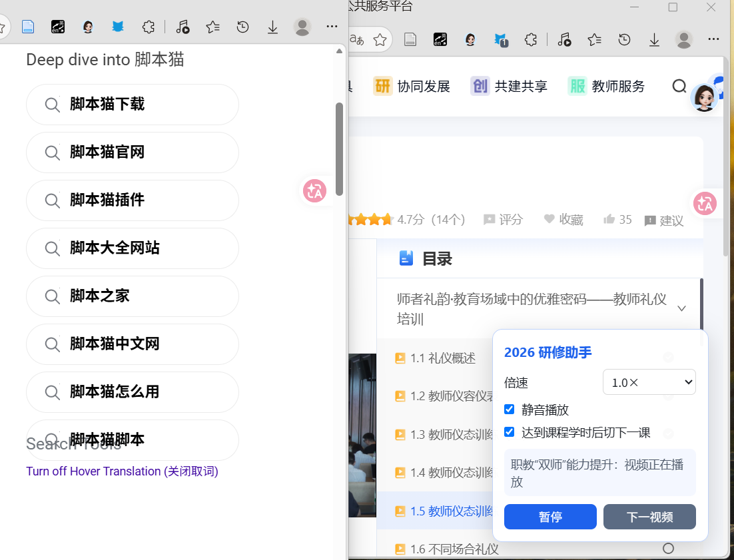Image resolution: width=734 pixels, height=560 pixels.
Task: Search suggestion 脚本猫下载
Action: (133, 105)
